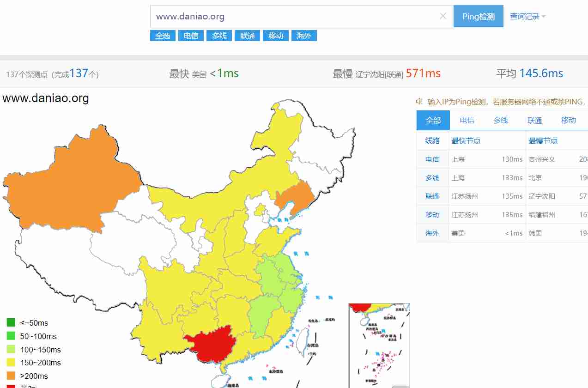Toggle the 全选 filter tag
This screenshot has height=388, width=588.
[x=163, y=36]
